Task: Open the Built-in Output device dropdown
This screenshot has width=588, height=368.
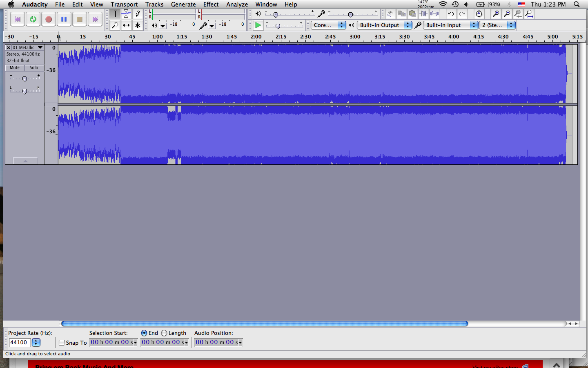Action: pyautogui.click(x=385, y=25)
